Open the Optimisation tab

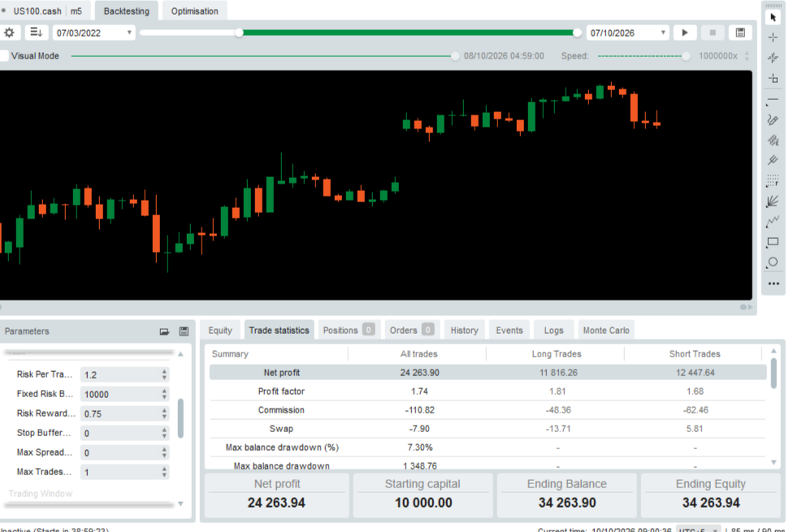[x=194, y=11]
